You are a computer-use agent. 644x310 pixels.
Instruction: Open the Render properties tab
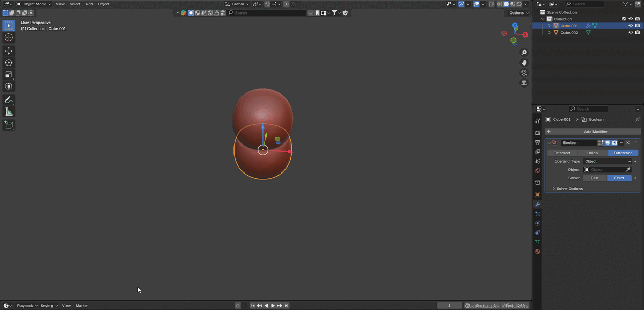(x=537, y=133)
